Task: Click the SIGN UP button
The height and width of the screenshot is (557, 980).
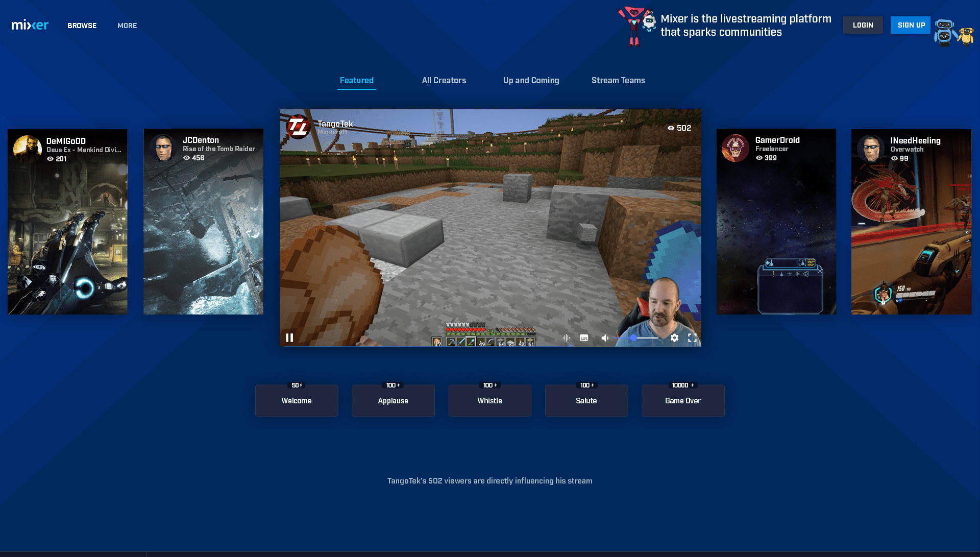Action: click(x=911, y=25)
